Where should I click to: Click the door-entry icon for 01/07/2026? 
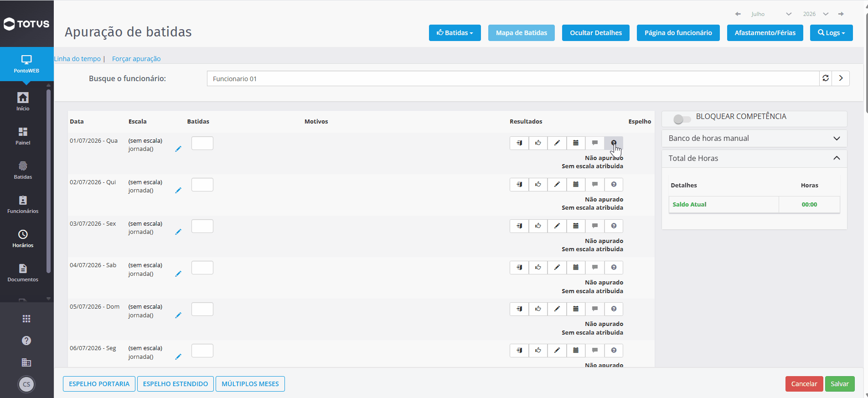tap(519, 143)
